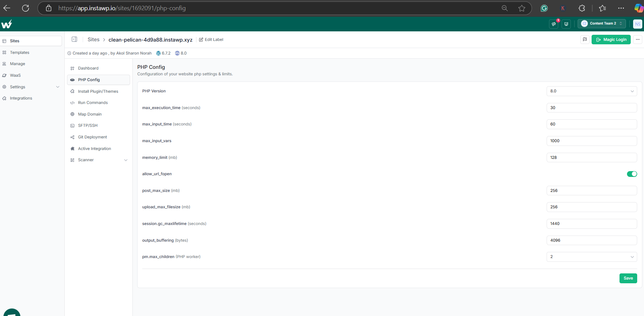Screen dimensions: 644x316
Task: Click the upload_max_filesize input field
Action: click(x=592, y=207)
